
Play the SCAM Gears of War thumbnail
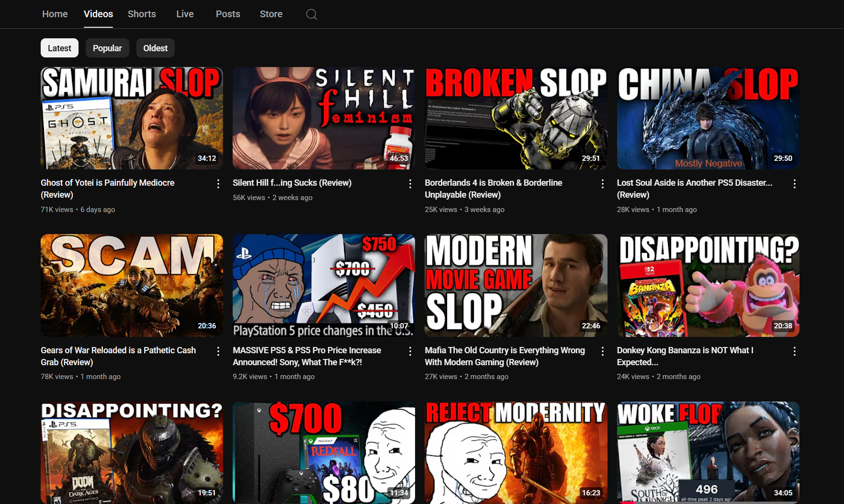pyautogui.click(x=132, y=285)
